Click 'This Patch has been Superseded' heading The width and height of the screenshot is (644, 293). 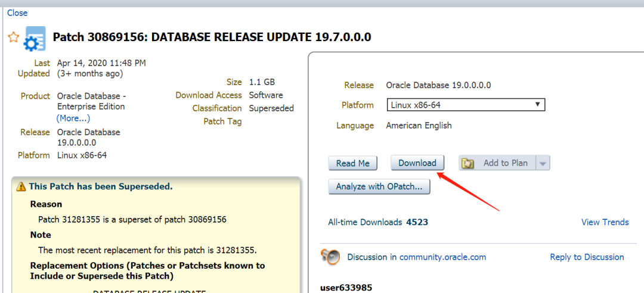(x=101, y=187)
